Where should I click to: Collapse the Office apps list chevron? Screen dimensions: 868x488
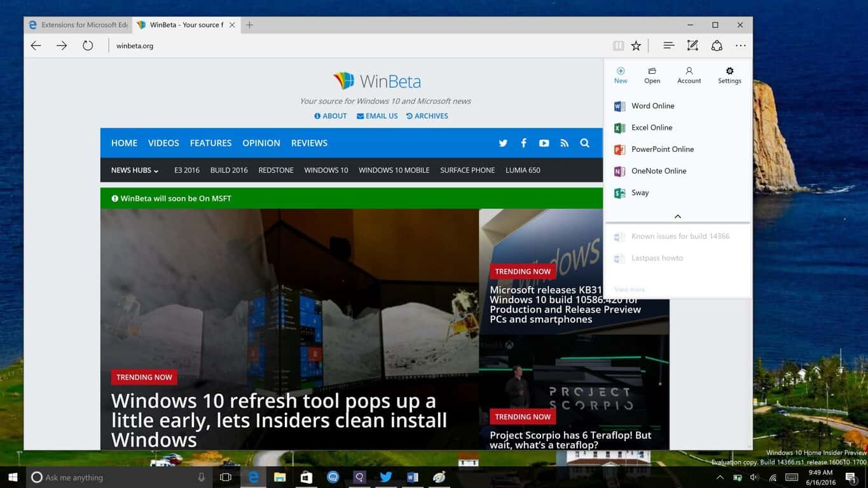[678, 217]
